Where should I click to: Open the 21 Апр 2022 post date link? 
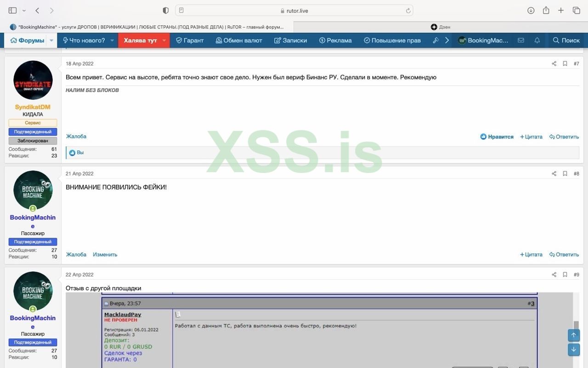coord(79,174)
